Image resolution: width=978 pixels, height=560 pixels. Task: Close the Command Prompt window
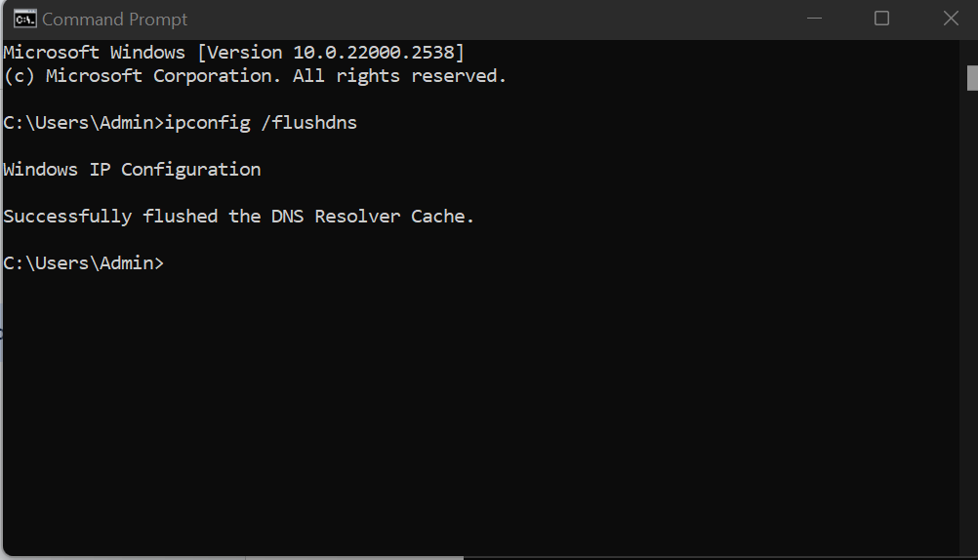pos(951,19)
